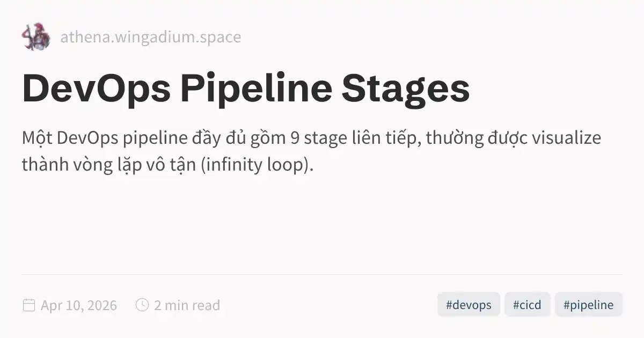Select the #devops tag
This screenshot has height=338, width=644.
coord(469,305)
